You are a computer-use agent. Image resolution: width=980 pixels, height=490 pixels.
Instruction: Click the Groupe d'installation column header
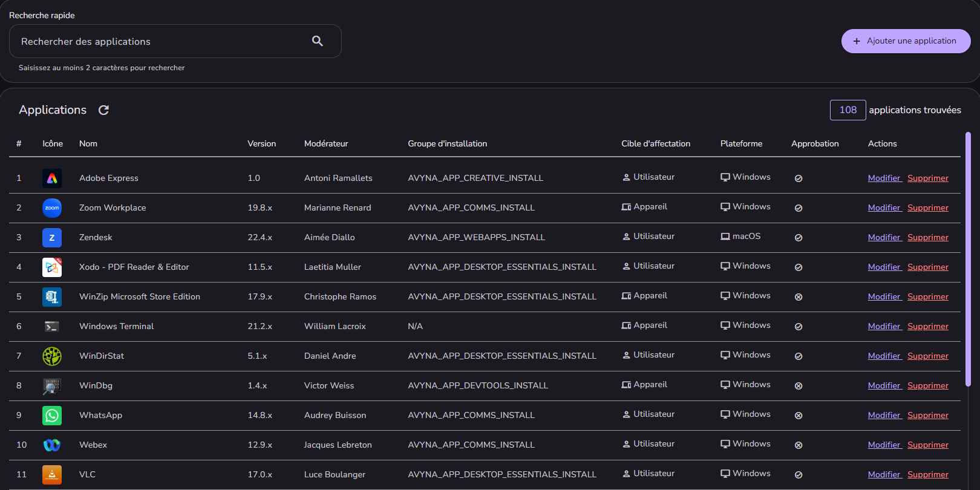(448, 143)
